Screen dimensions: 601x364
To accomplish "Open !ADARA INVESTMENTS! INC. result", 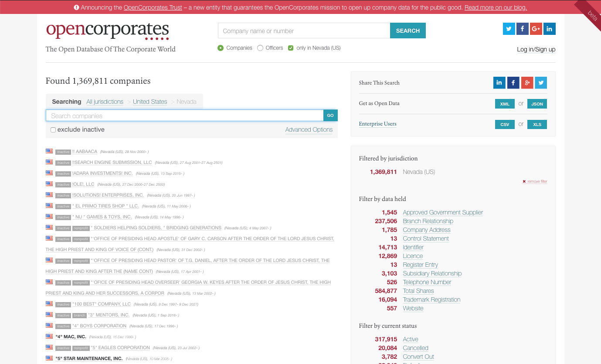I will pyautogui.click(x=102, y=173).
